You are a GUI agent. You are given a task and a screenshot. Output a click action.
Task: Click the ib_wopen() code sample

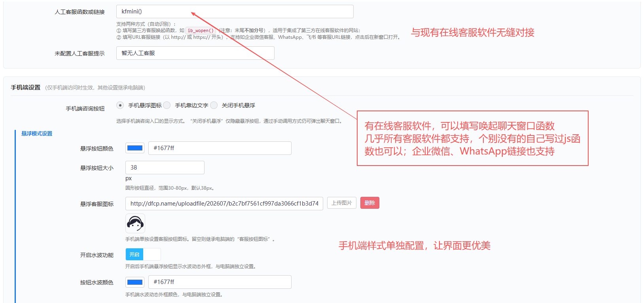pos(201,30)
